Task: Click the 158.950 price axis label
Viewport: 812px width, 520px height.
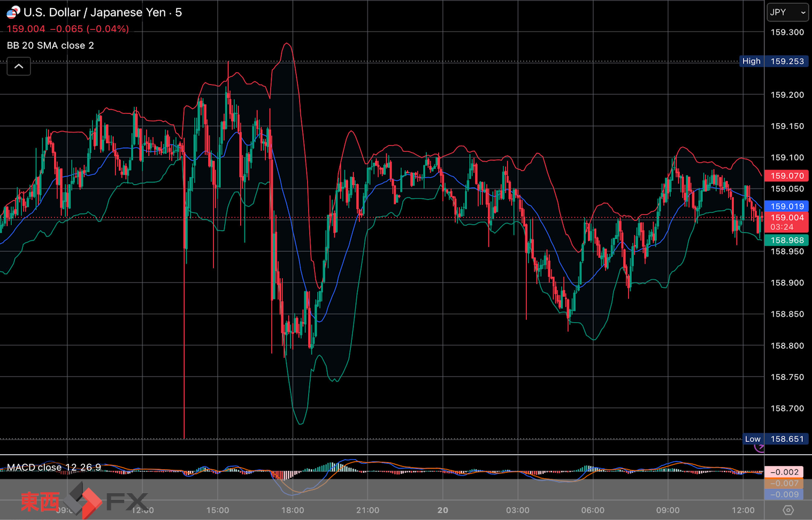Action: point(787,251)
